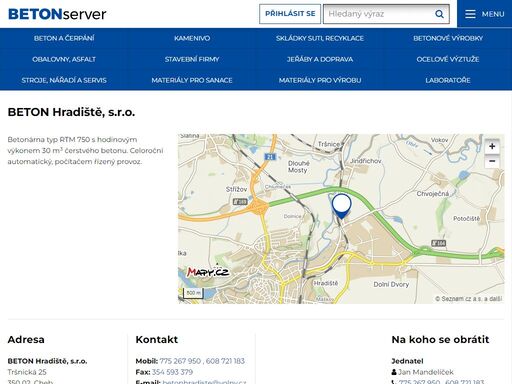The image size is (512, 384).
Task: Open BETON A ČERPÁNÍ category
Action: pos(64,38)
